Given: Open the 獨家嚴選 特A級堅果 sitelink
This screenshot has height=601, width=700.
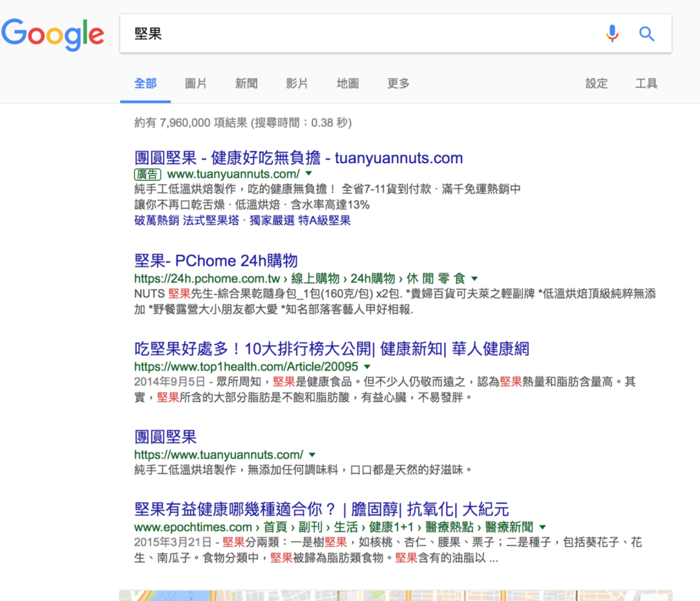Looking at the screenshot, I should tap(300, 220).
